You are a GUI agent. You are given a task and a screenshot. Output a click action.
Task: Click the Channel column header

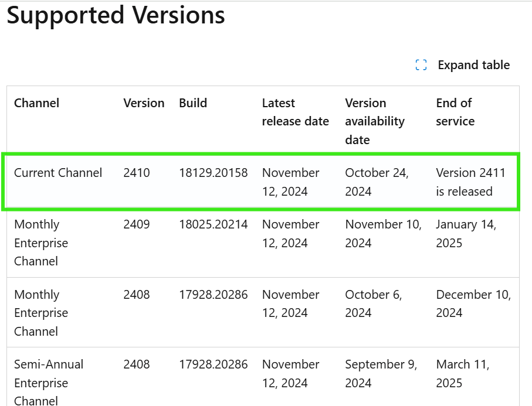coord(36,103)
